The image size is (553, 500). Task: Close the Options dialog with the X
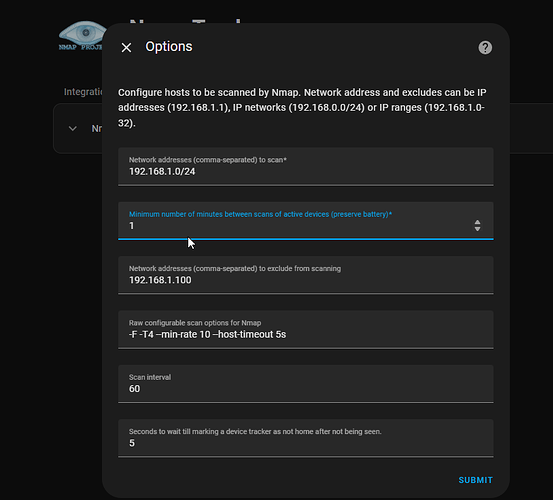coord(126,48)
